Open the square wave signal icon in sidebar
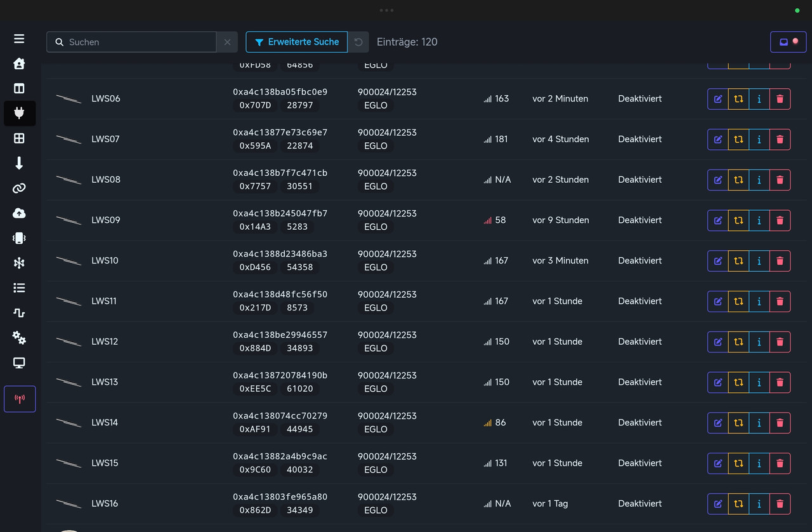This screenshot has width=812, height=532. click(19, 313)
